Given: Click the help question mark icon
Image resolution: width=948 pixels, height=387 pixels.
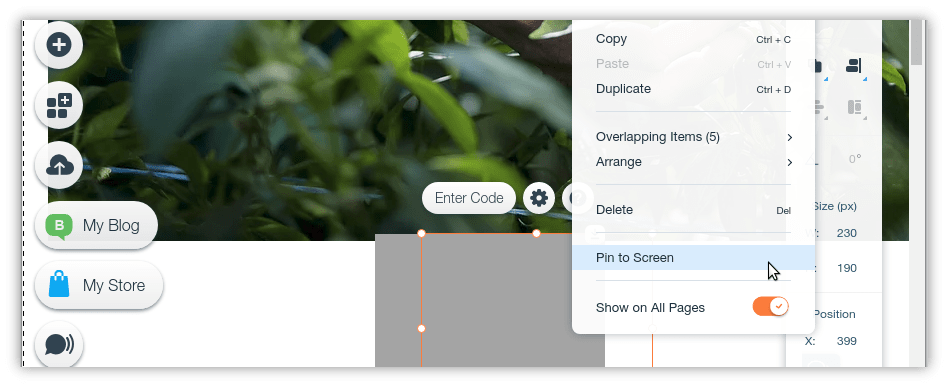Looking at the screenshot, I should coord(575,198).
